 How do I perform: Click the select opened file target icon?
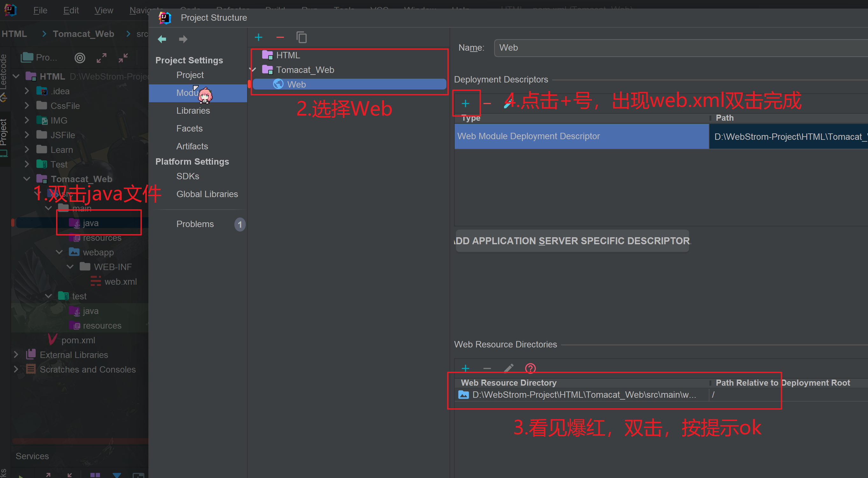tap(80, 58)
